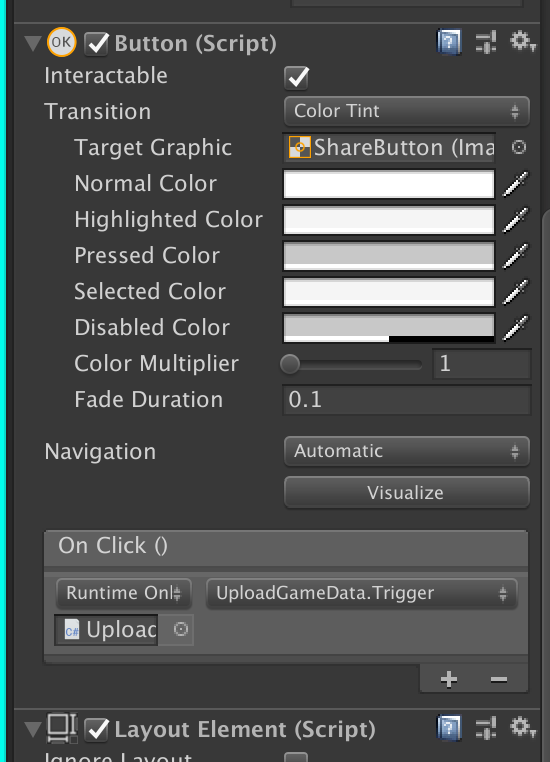
Task: Open the Highlighted Color swatch
Action: coord(389,220)
